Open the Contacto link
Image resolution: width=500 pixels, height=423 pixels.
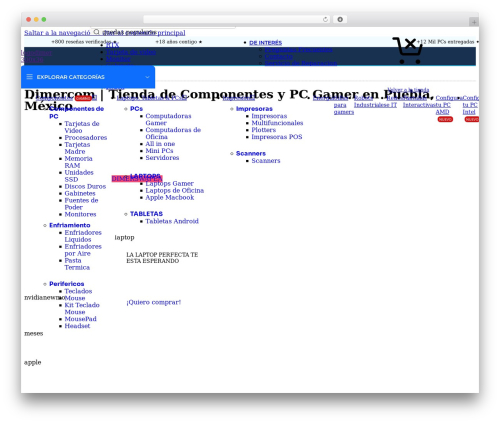(x=279, y=56)
